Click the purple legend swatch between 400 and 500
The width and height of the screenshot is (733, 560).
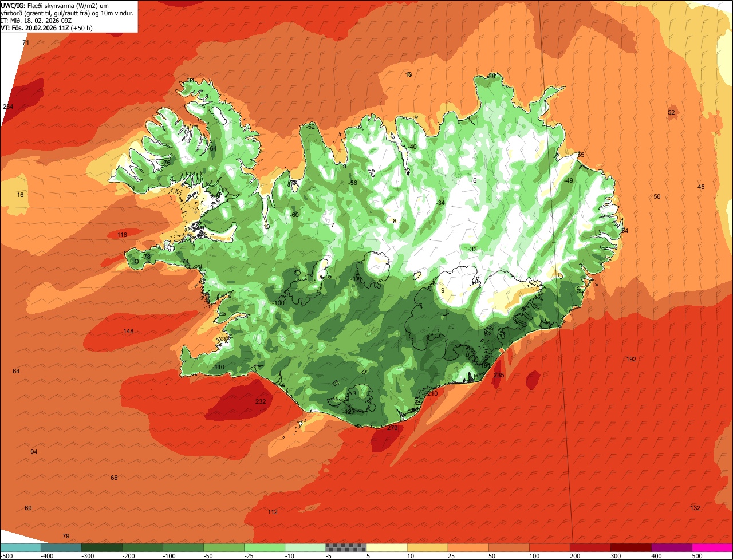tap(672, 547)
